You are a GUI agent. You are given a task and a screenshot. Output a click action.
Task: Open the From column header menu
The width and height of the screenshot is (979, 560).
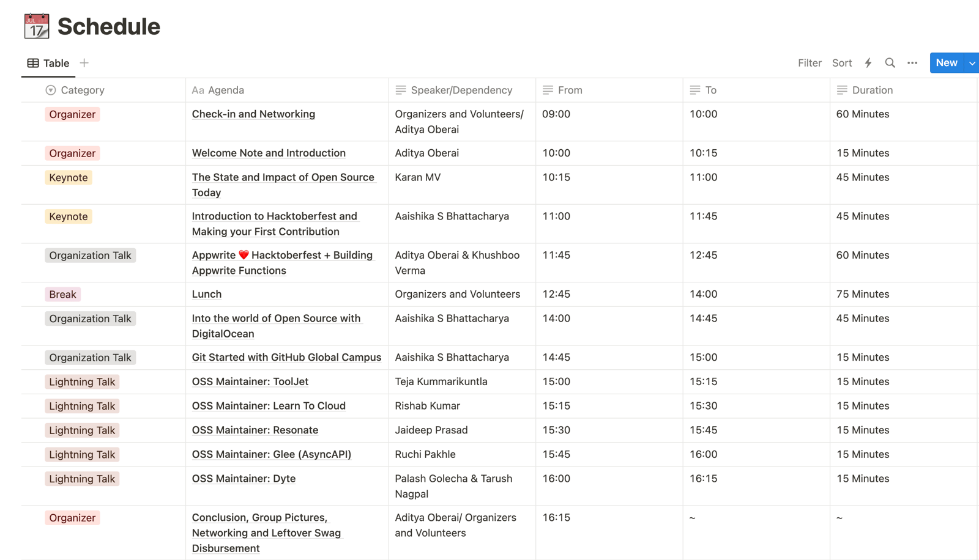tap(570, 90)
